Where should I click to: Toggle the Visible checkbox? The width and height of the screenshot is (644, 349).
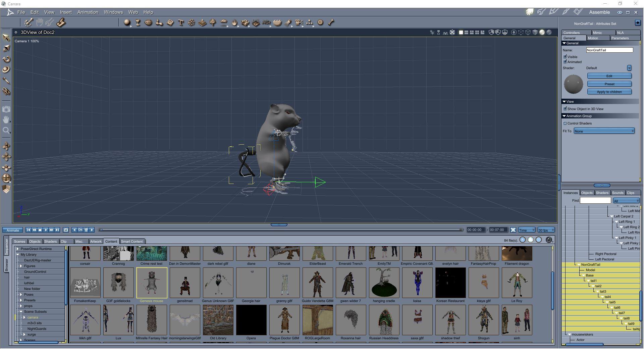click(x=565, y=57)
